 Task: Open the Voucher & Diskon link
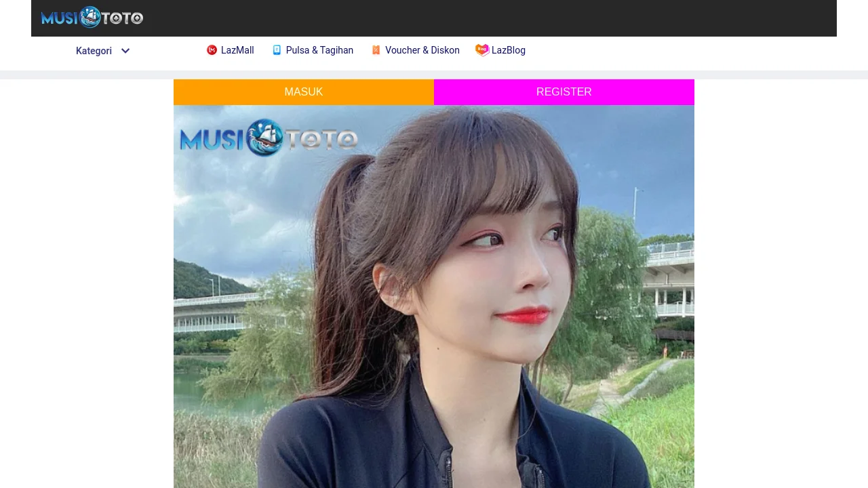coord(422,50)
